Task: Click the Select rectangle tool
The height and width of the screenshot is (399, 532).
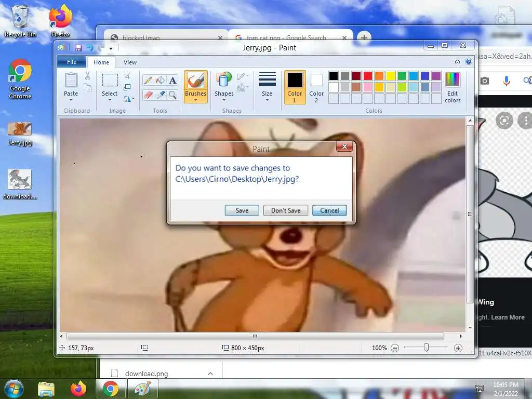Action: [110, 81]
